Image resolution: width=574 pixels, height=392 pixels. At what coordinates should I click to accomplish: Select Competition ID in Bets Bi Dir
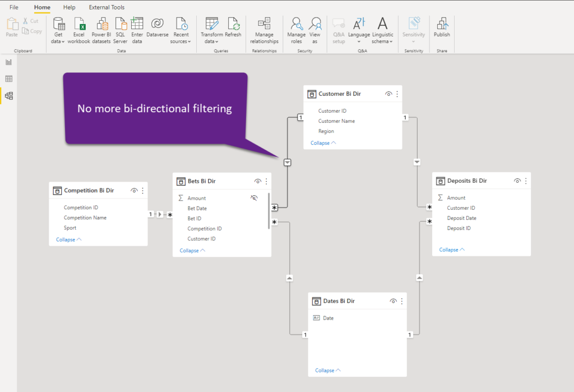(204, 229)
